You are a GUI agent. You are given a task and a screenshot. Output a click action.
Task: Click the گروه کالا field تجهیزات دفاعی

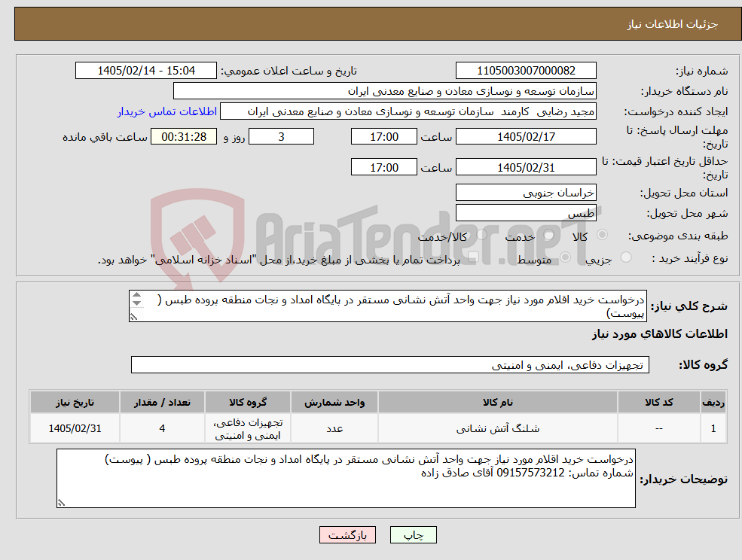pos(390,364)
